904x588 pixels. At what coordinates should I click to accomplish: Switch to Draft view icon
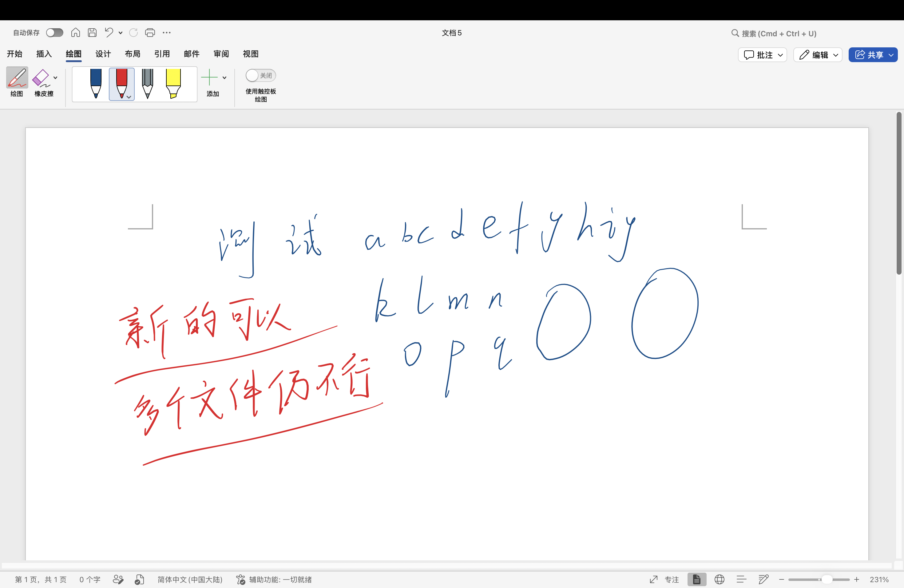(763, 579)
